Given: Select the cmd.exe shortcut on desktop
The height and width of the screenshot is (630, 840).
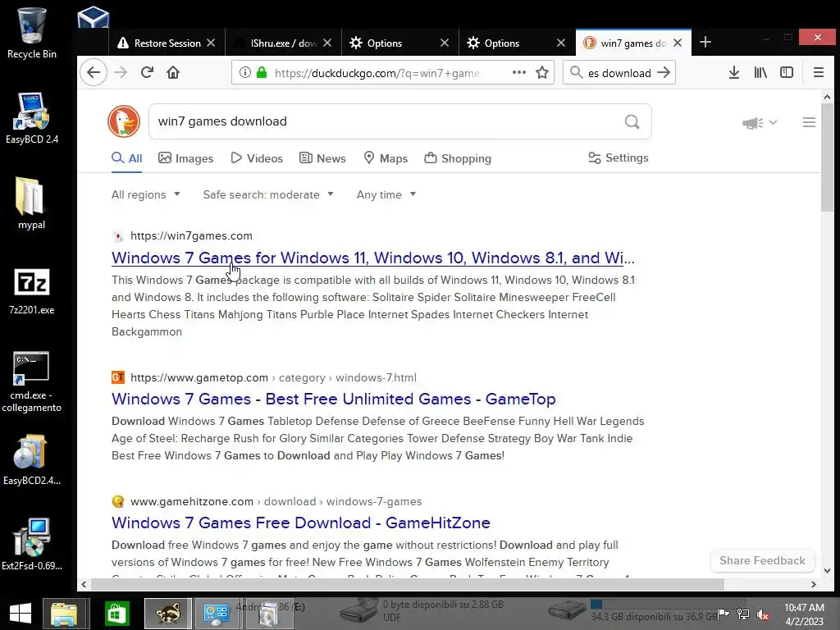Looking at the screenshot, I should click(32, 381).
